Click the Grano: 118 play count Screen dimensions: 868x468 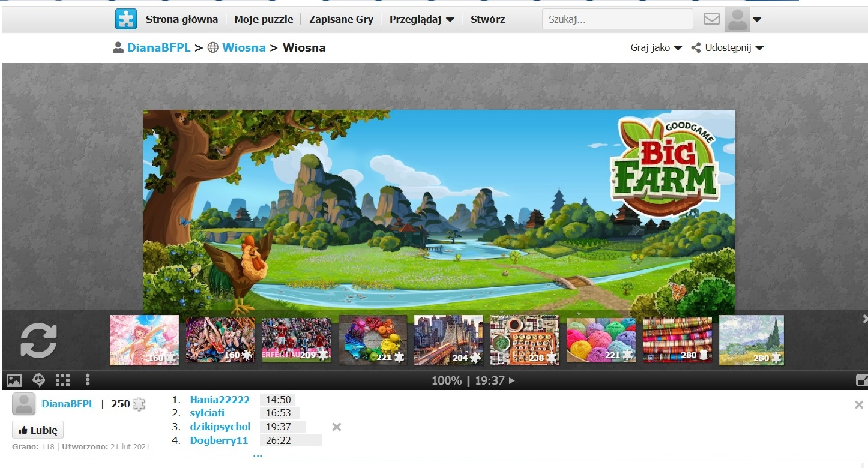pos(33,447)
